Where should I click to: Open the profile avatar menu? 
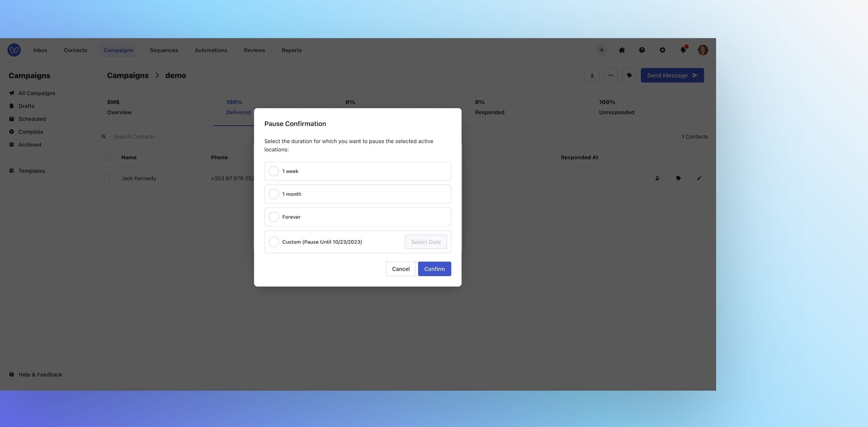pyautogui.click(x=702, y=50)
